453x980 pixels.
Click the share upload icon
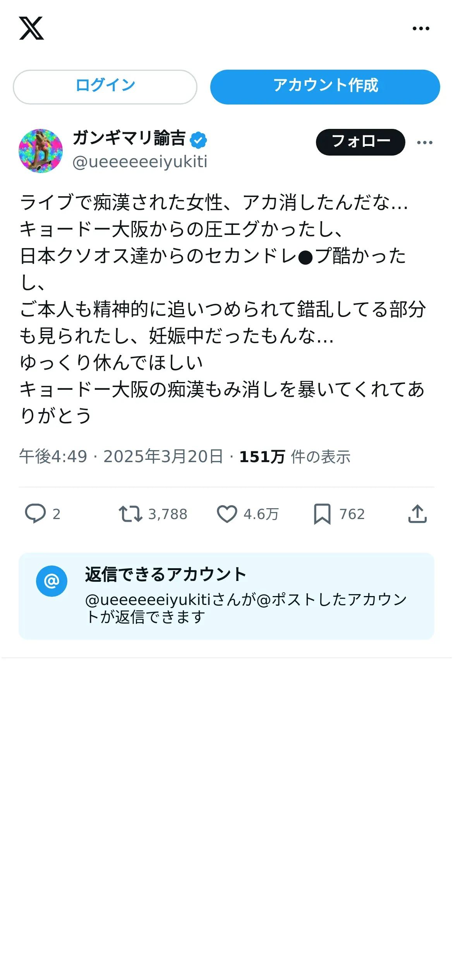[x=417, y=514]
